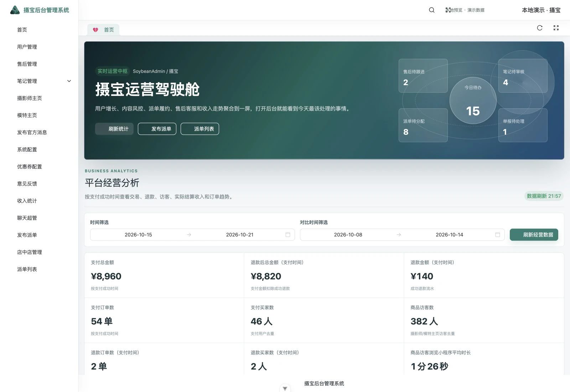Click the 今日待办 15 circle
The height and width of the screenshot is (392, 570).
(473, 100)
